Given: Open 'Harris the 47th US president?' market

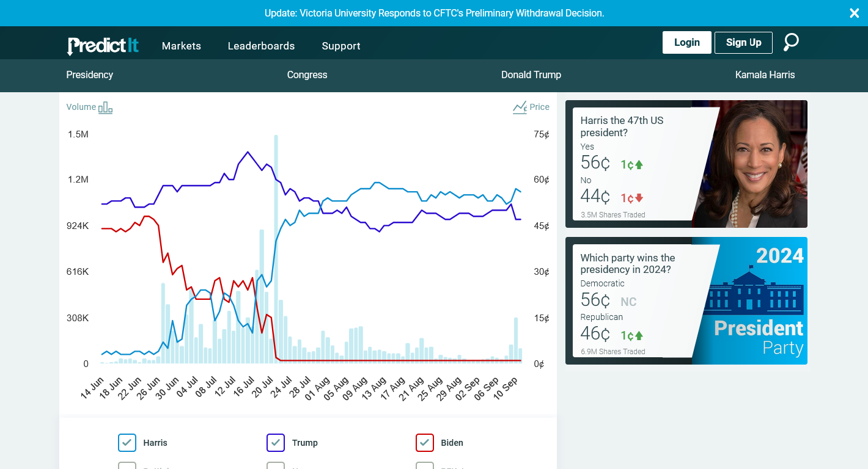Looking at the screenshot, I should pyautogui.click(x=622, y=126).
